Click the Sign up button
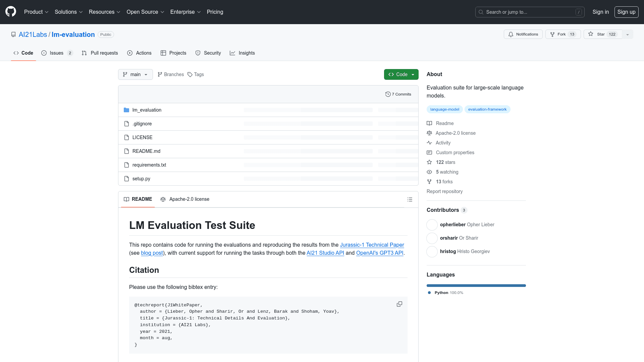The height and width of the screenshot is (362, 644). [626, 12]
